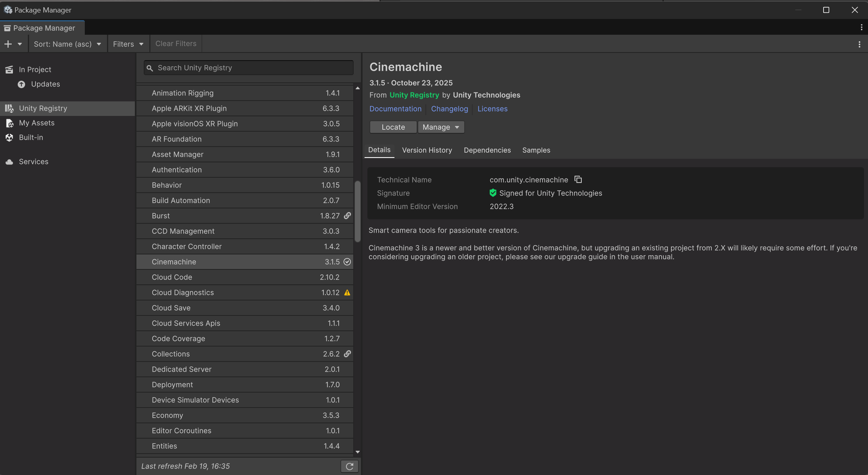The image size is (868, 475).
Task: Open the Sort: Name (asc) dropdown
Action: [67, 44]
